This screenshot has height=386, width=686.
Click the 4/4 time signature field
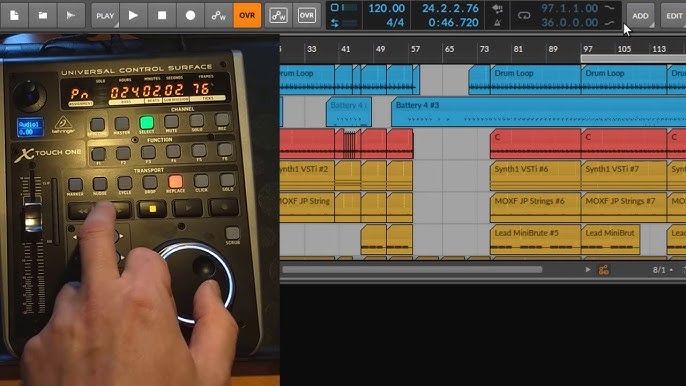tap(395, 23)
